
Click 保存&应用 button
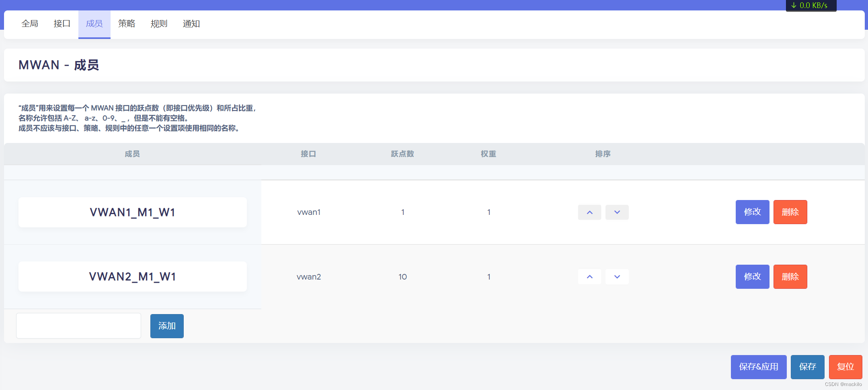[759, 367]
